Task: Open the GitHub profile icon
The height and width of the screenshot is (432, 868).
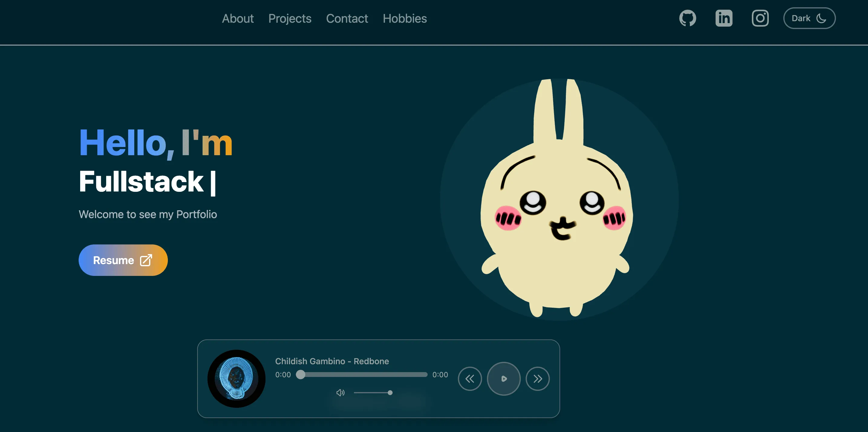Action: pos(688,18)
